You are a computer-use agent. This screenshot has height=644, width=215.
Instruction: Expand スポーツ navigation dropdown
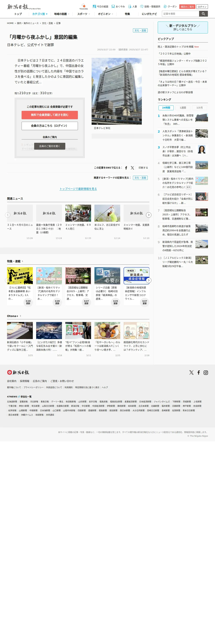pyautogui.click(x=83, y=14)
